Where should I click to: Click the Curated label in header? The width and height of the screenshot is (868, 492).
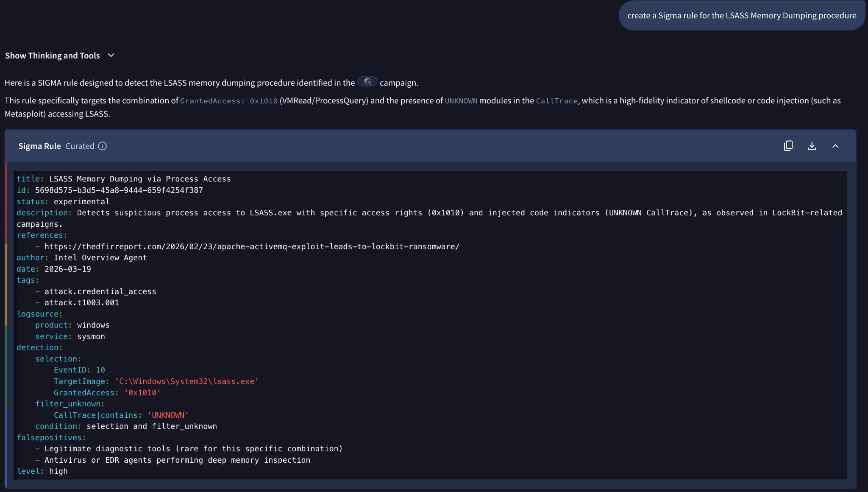pos(80,146)
